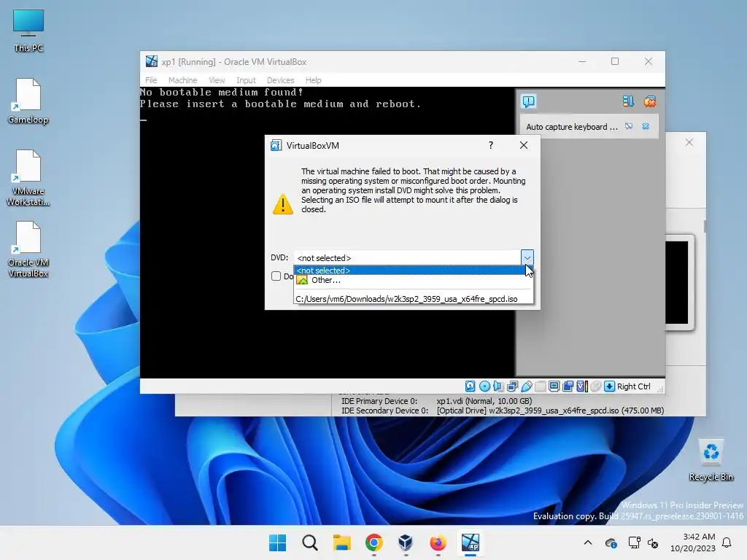Click the network adapters status bar icon
This screenshot has height=560, width=747.
tap(512, 386)
